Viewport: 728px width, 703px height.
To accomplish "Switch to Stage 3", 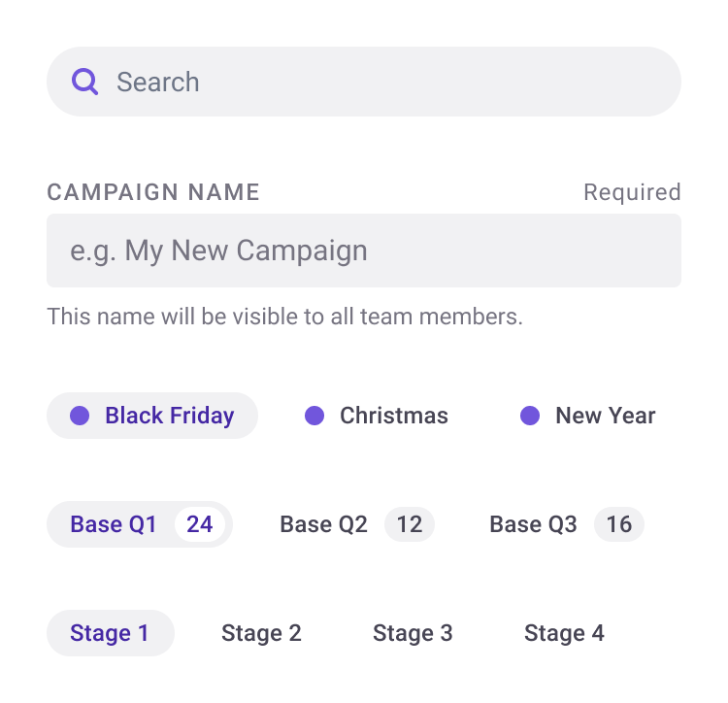I will pos(413,633).
